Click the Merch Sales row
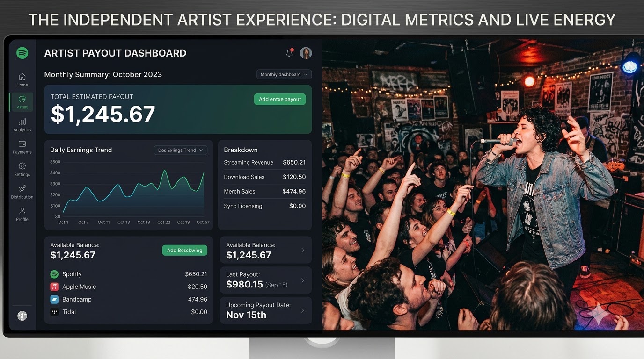 pos(265,191)
